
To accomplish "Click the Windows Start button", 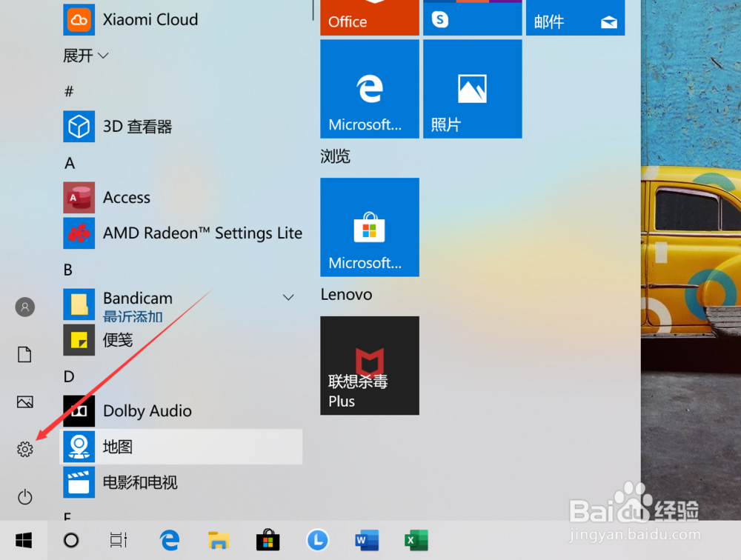I will pos(24,540).
